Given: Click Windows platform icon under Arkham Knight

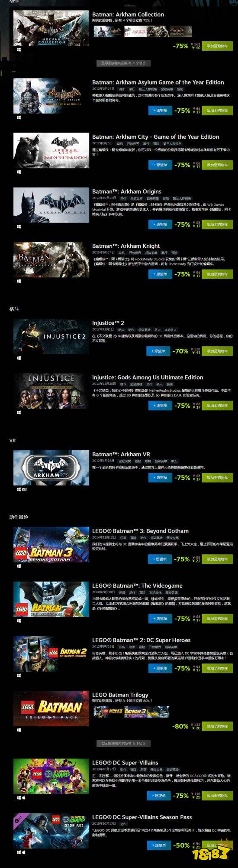Looking at the screenshot, I should (19, 281).
